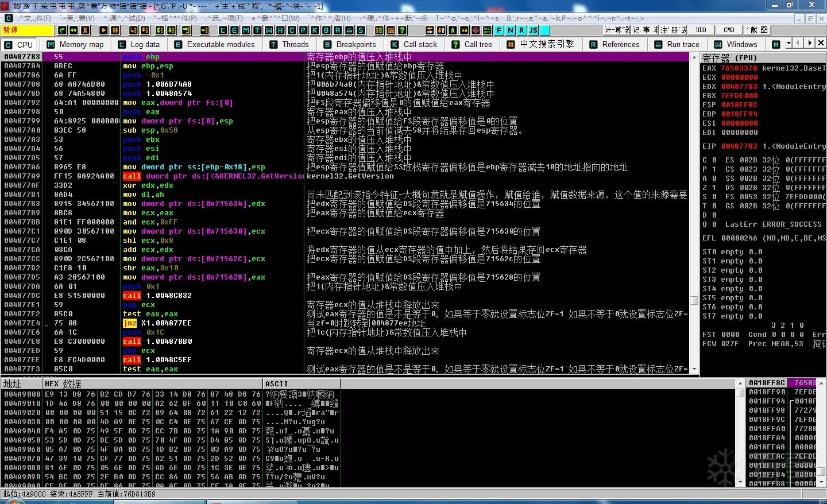Click the 截图 screenshot button
The image size is (827, 504).
[x=758, y=30]
